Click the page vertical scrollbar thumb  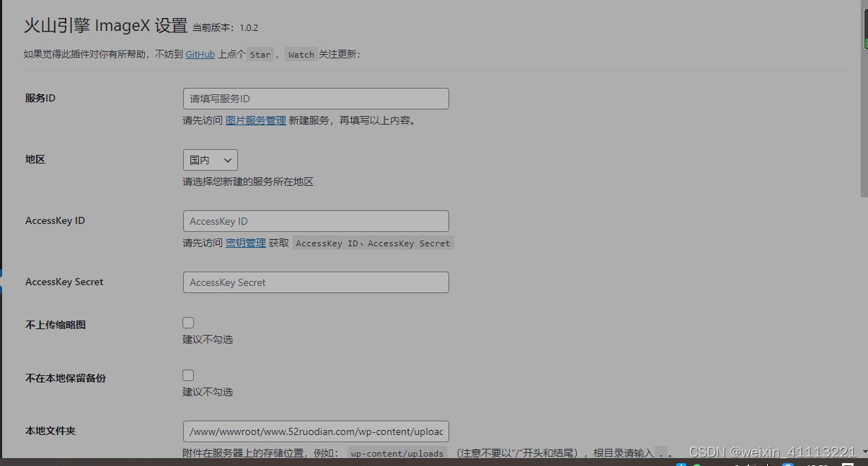(864, 101)
